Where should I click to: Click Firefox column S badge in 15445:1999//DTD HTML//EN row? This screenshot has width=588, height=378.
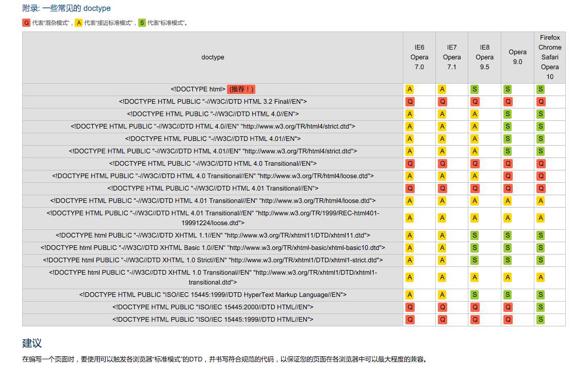tap(541, 320)
